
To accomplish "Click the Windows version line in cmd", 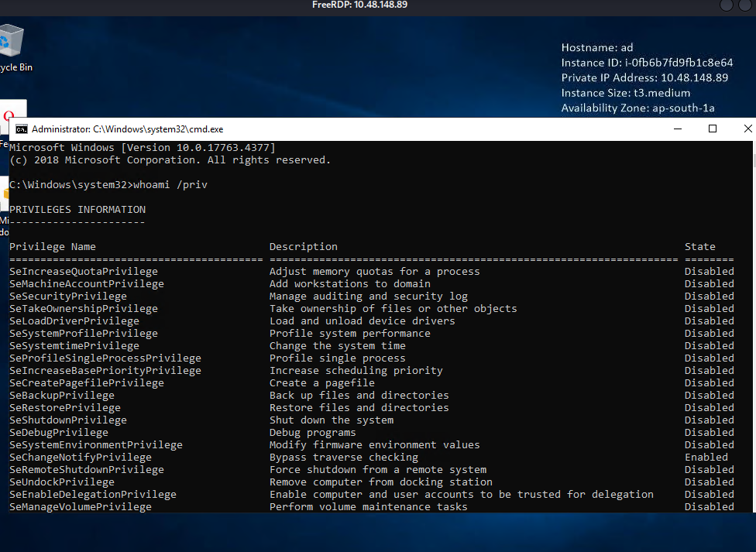I will click(x=143, y=148).
